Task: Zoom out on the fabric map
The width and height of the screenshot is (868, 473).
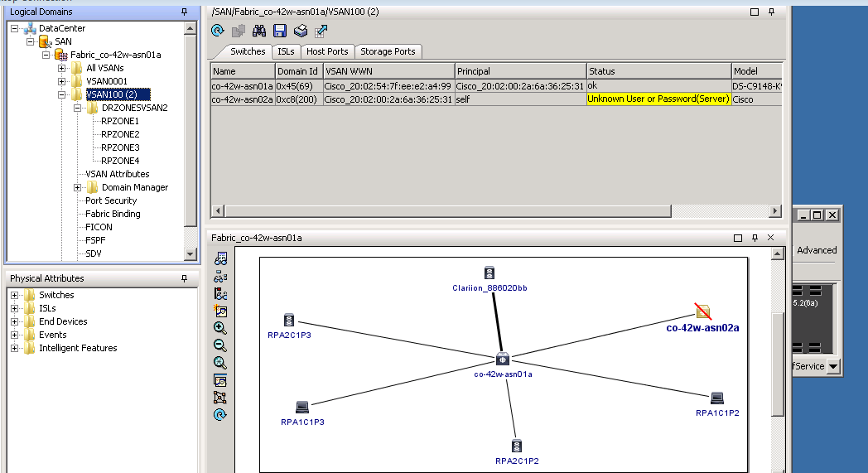Action: [220, 345]
